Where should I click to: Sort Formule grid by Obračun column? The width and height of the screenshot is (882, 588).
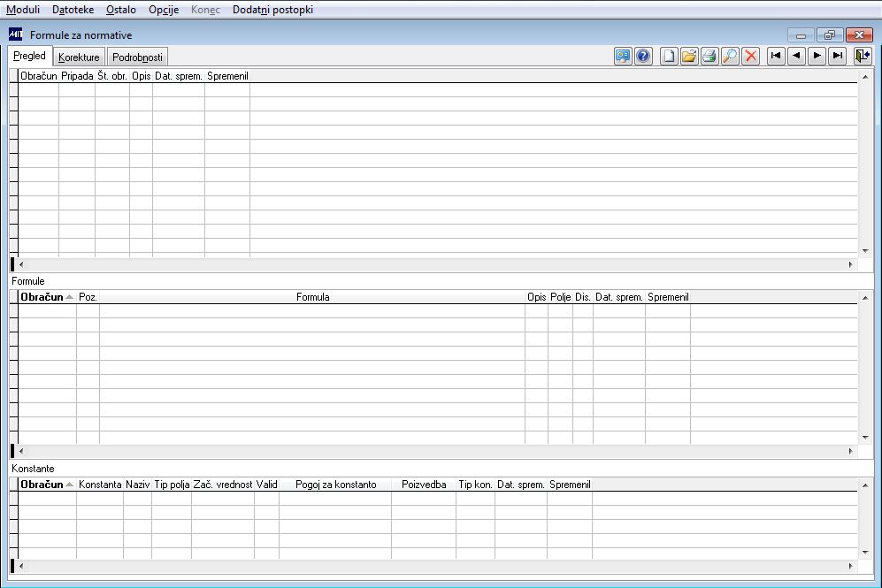47,297
